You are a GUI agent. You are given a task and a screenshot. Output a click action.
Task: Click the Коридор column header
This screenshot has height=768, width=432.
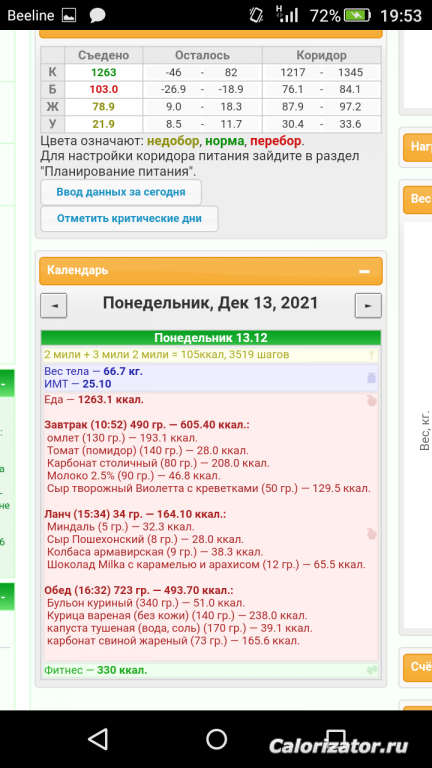click(322, 55)
